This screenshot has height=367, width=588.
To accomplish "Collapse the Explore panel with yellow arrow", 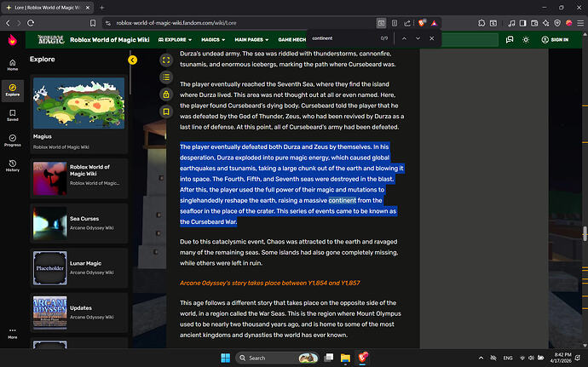I will click(133, 60).
